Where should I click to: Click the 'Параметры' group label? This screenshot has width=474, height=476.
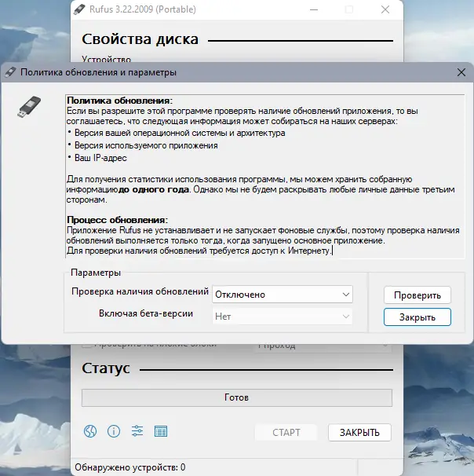pyautogui.click(x=96, y=273)
